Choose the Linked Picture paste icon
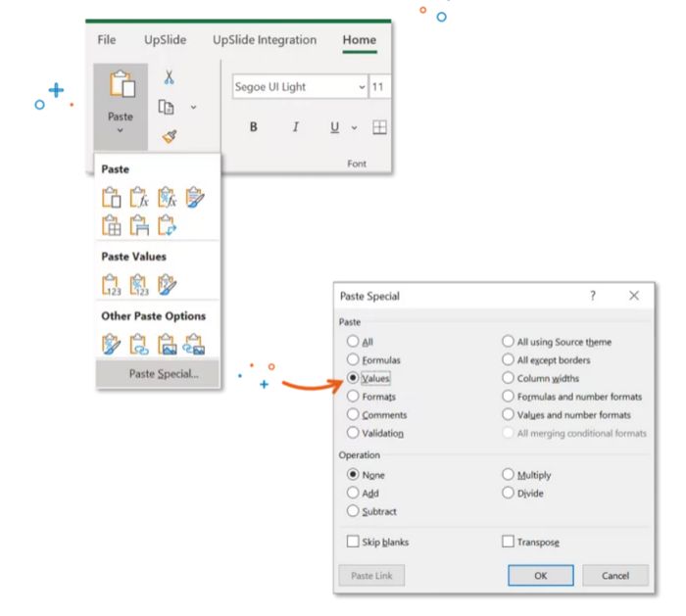This screenshot has width=686, height=616. pos(195,344)
